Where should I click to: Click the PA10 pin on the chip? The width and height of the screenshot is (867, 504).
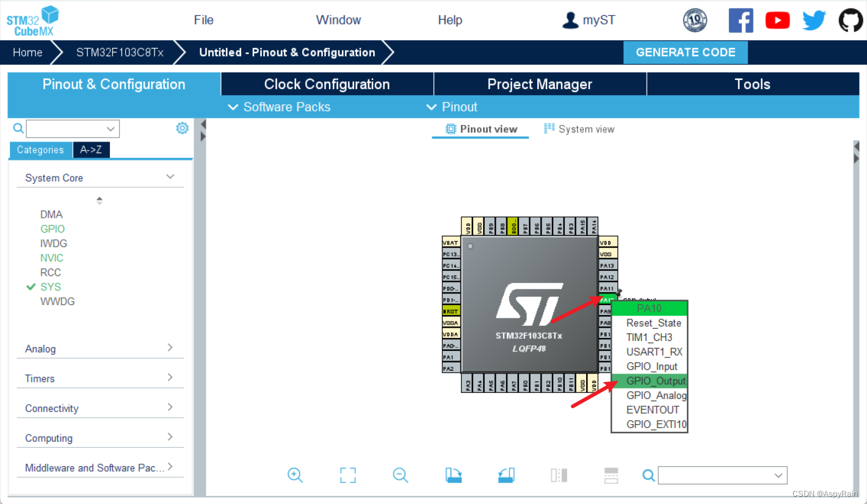pyautogui.click(x=608, y=300)
